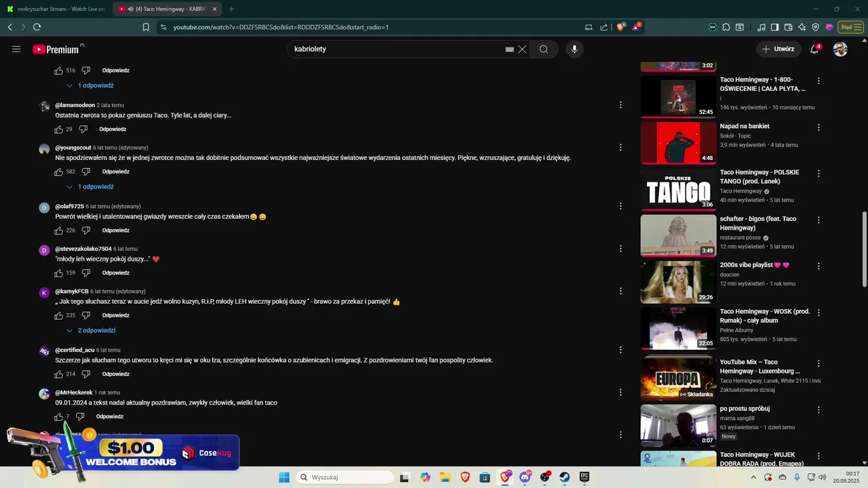Like the @olaf9725 comment

coord(58,230)
